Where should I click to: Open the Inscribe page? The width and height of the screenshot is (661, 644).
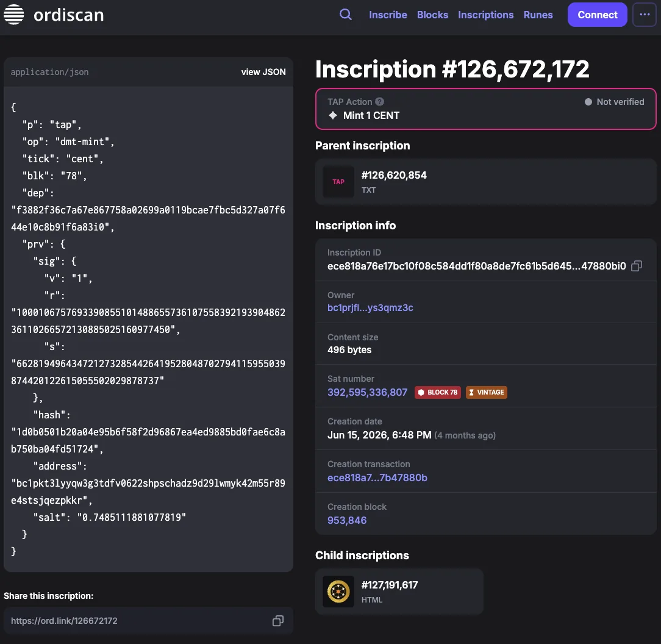tap(388, 15)
